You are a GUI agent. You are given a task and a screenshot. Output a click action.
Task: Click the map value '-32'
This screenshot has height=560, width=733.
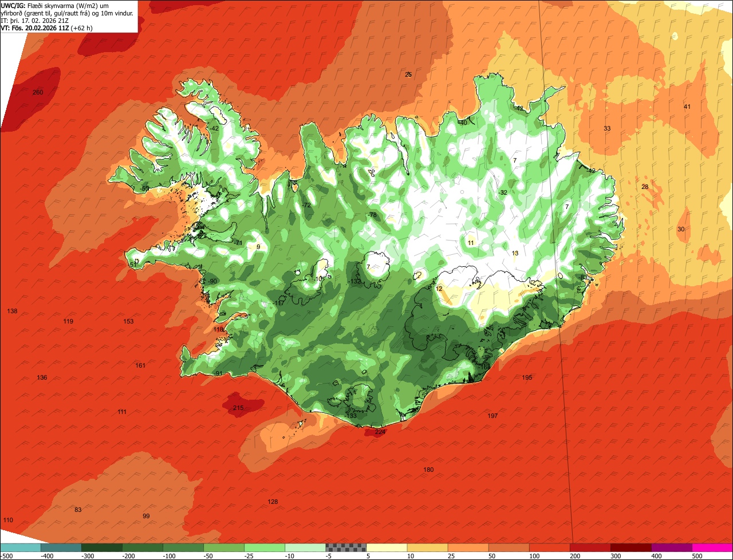point(503,192)
